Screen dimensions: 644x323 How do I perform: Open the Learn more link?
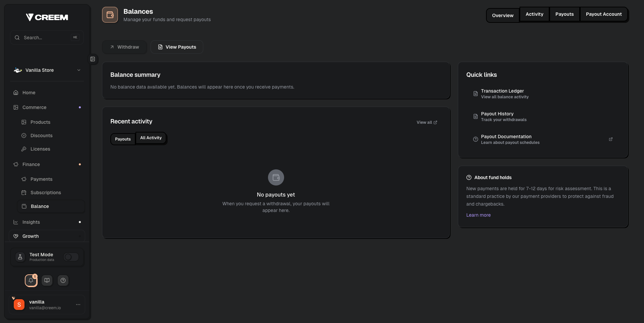(478, 215)
